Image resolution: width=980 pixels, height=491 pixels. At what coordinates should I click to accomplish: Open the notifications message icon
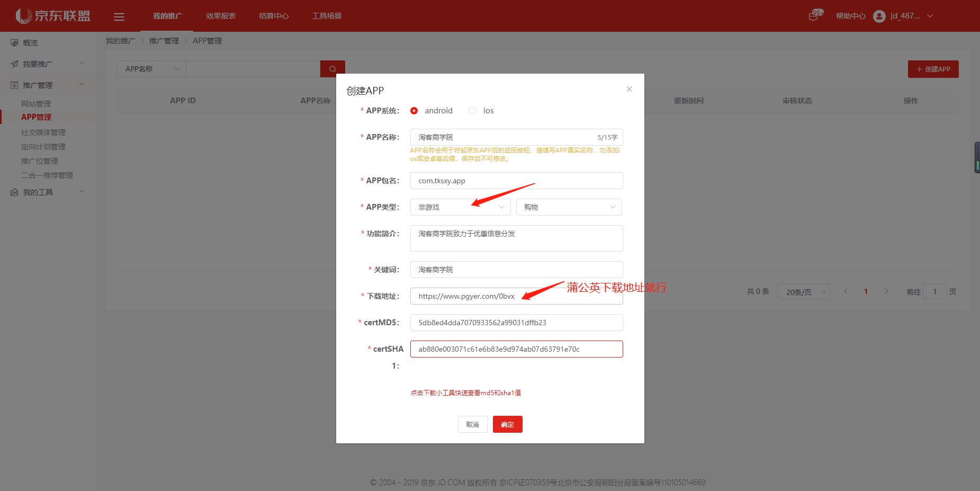(814, 16)
